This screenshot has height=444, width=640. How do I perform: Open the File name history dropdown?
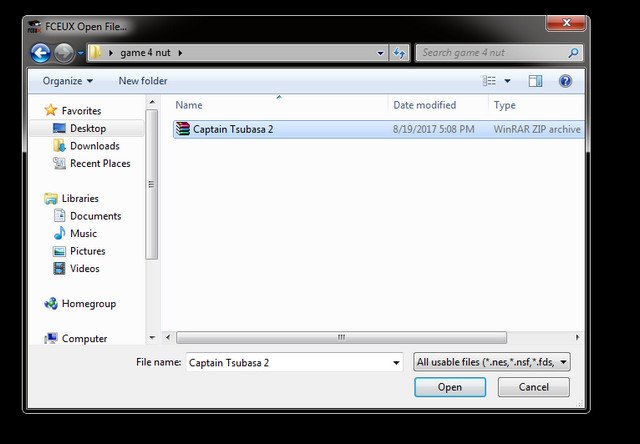396,362
